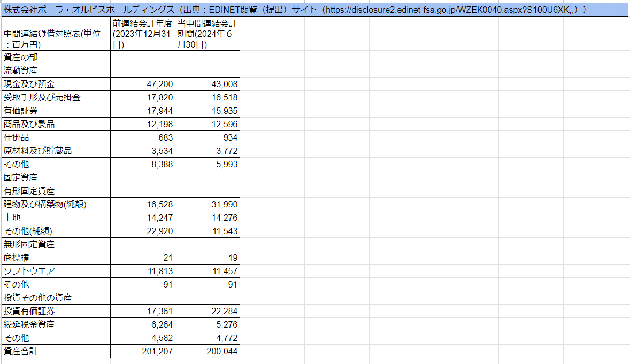630x364 pixels.
Task: Select the blue title cell with the EDINET source
Action: [314, 10]
